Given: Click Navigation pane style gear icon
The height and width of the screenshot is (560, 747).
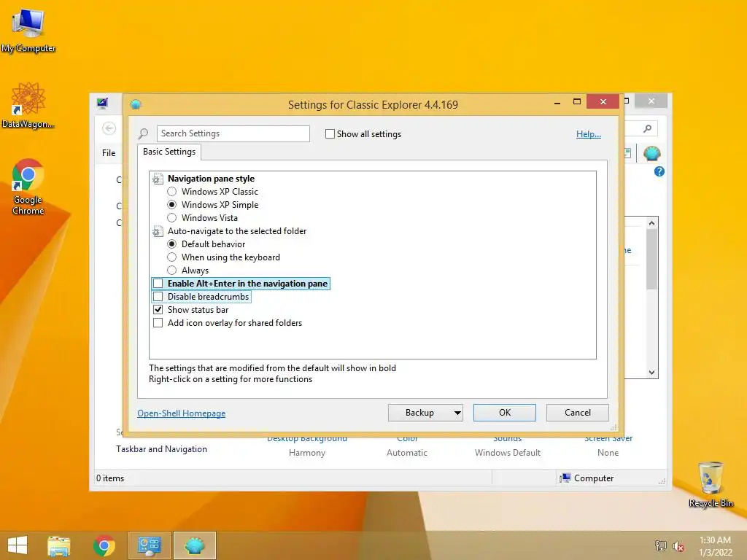Looking at the screenshot, I should [x=158, y=179].
